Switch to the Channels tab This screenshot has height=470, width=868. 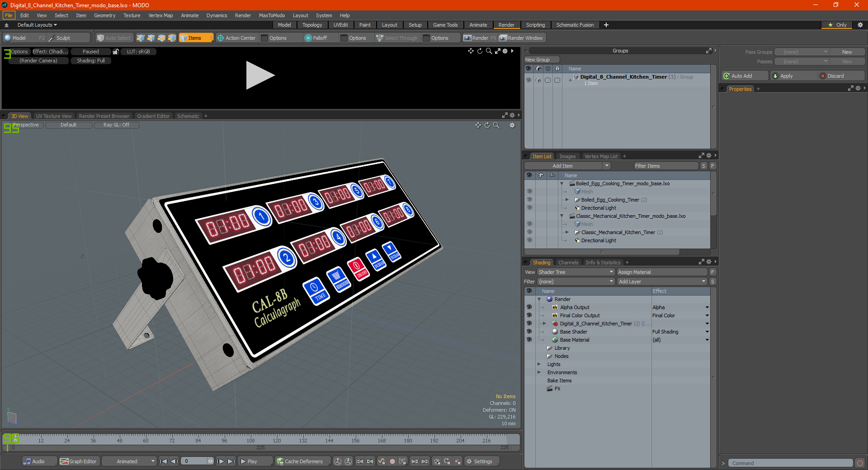click(x=568, y=263)
